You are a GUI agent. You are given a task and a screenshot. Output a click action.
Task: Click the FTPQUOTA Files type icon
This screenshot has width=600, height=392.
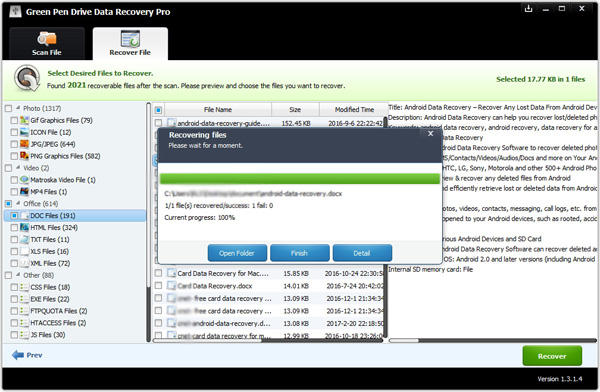coord(24,311)
